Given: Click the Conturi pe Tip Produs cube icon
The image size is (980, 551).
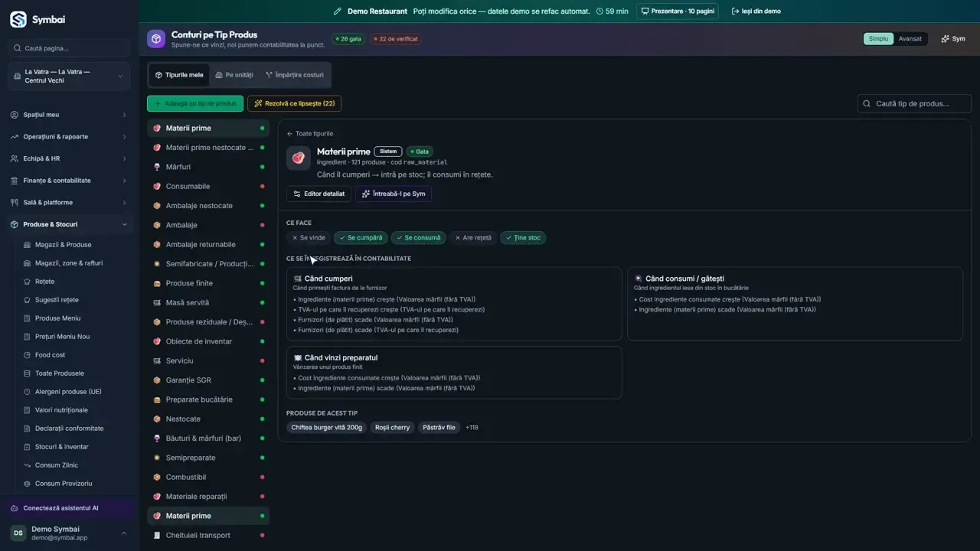Looking at the screenshot, I should (156, 39).
